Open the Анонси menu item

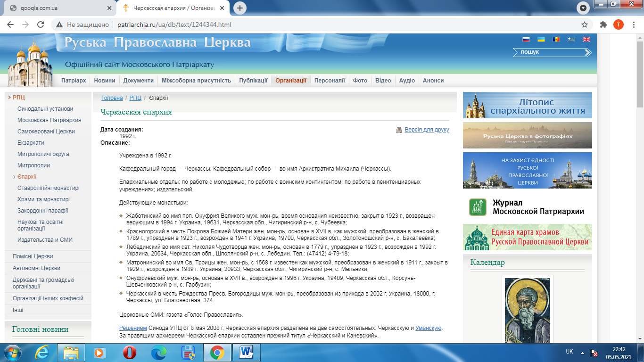pyautogui.click(x=433, y=81)
